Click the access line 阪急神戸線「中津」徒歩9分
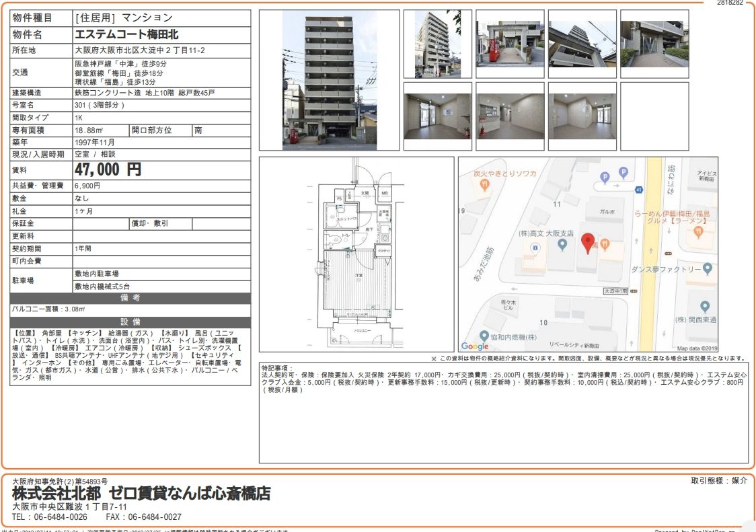The height and width of the screenshot is (532, 756). tap(120, 64)
